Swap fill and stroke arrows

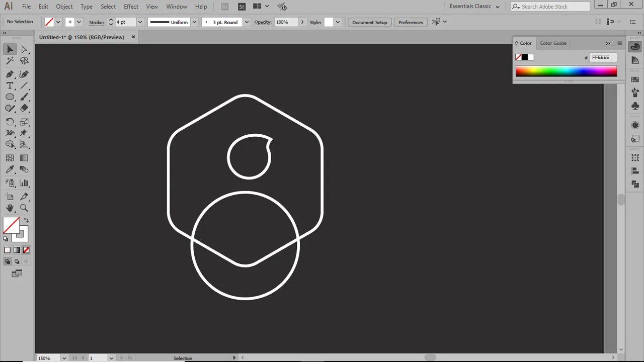coord(26,220)
